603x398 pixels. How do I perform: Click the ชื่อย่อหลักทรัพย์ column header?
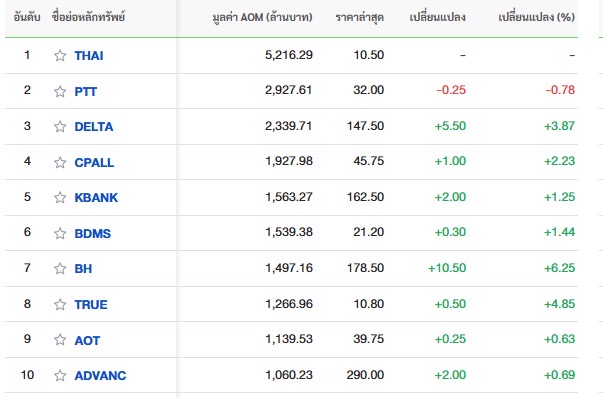88,17
